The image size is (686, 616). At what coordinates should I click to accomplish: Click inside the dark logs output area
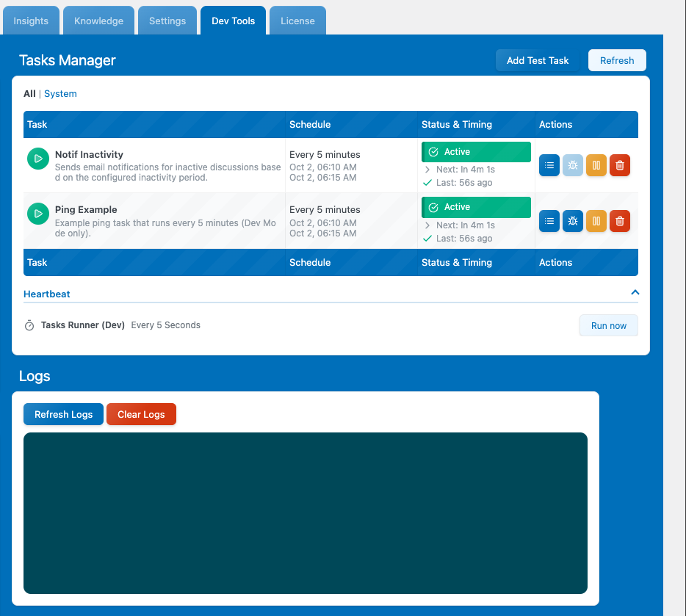click(306, 512)
